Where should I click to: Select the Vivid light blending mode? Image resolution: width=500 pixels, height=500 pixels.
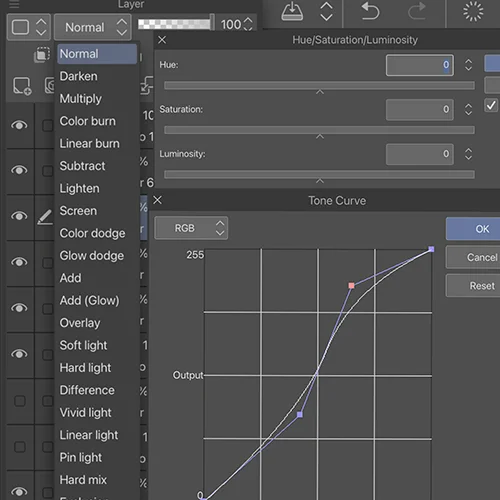97,413
